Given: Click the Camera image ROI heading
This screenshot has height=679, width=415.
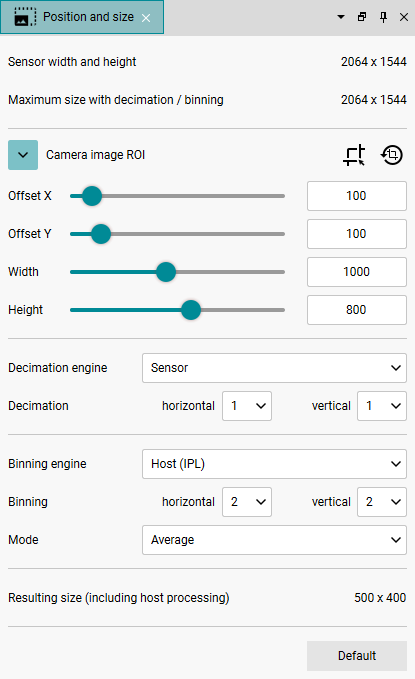Looking at the screenshot, I should tap(95, 155).
